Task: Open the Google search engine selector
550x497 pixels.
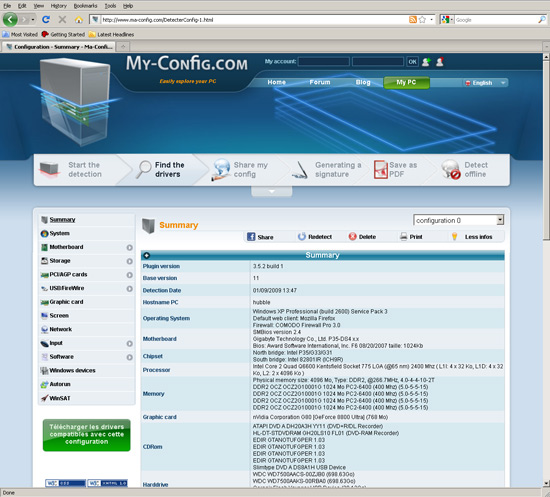Action: coord(447,20)
